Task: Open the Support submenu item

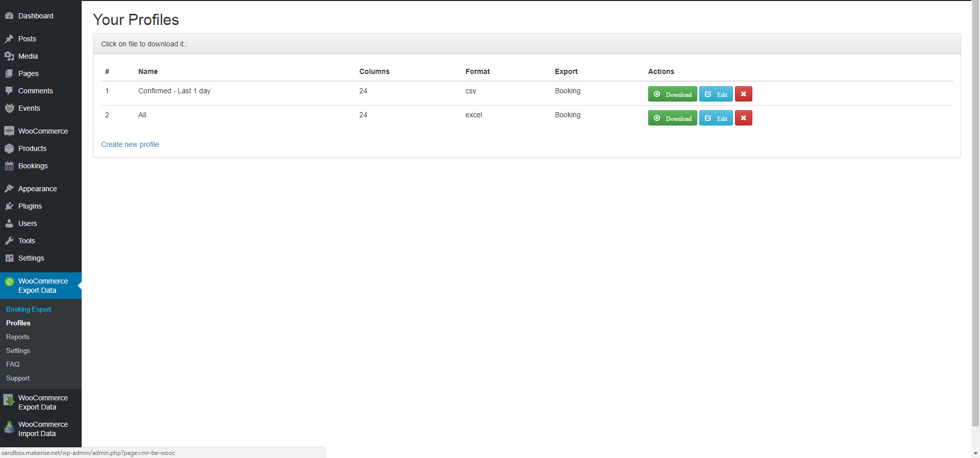Action: coord(18,378)
